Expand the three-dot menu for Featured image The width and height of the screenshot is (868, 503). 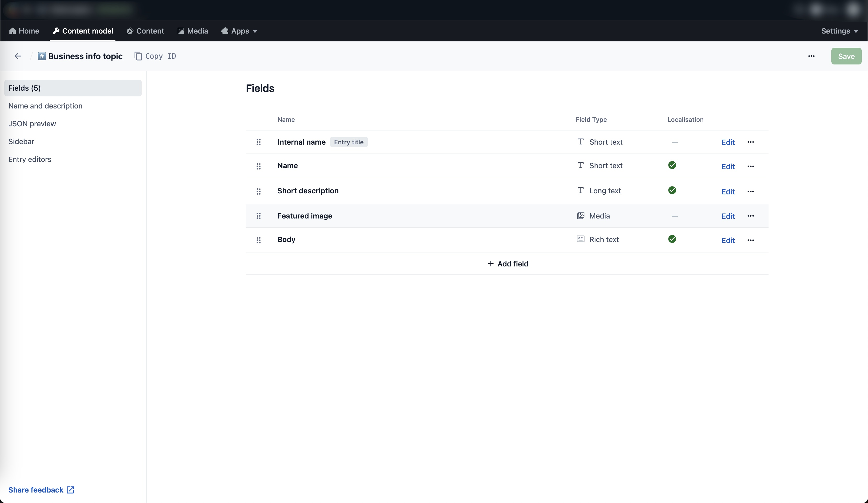click(750, 216)
